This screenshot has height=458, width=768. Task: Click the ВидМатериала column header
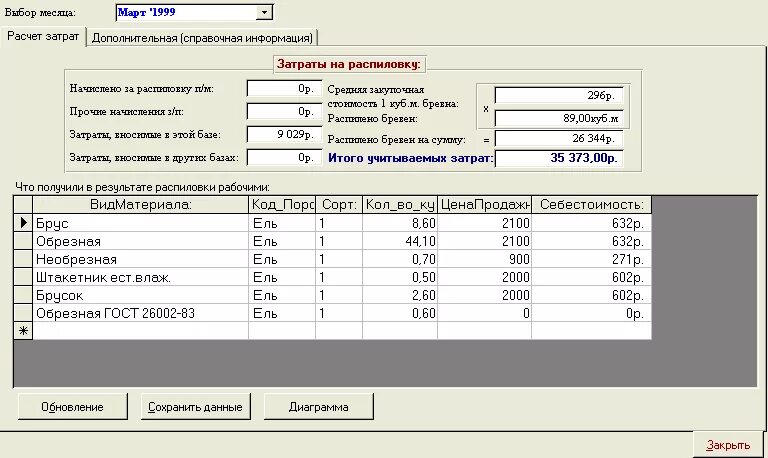[x=141, y=205]
